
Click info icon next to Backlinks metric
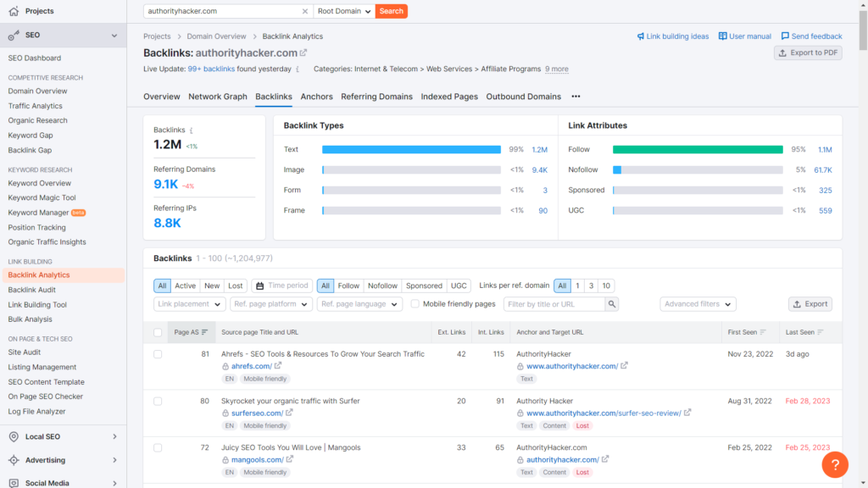[192, 130]
